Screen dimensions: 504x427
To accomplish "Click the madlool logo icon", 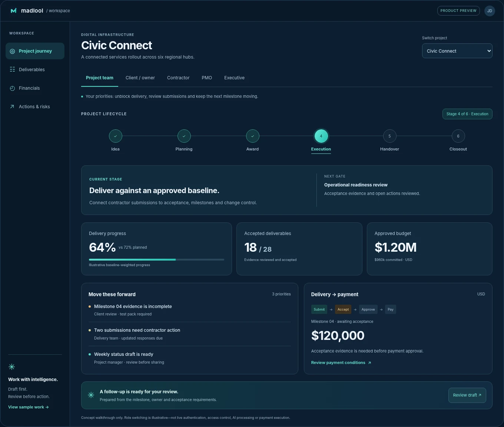I will 14,11.
